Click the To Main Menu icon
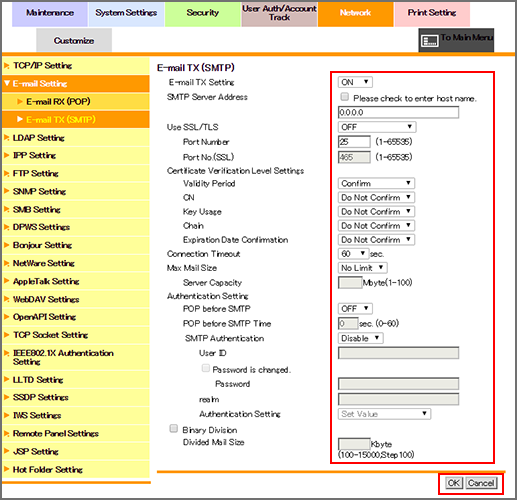The height and width of the screenshot is (500, 517). click(x=430, y=41)
